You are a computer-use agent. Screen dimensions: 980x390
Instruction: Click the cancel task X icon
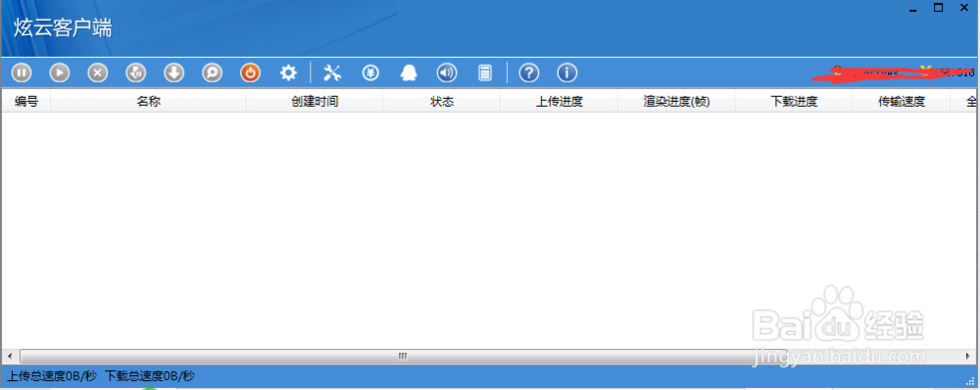click(x=97, y=73)
